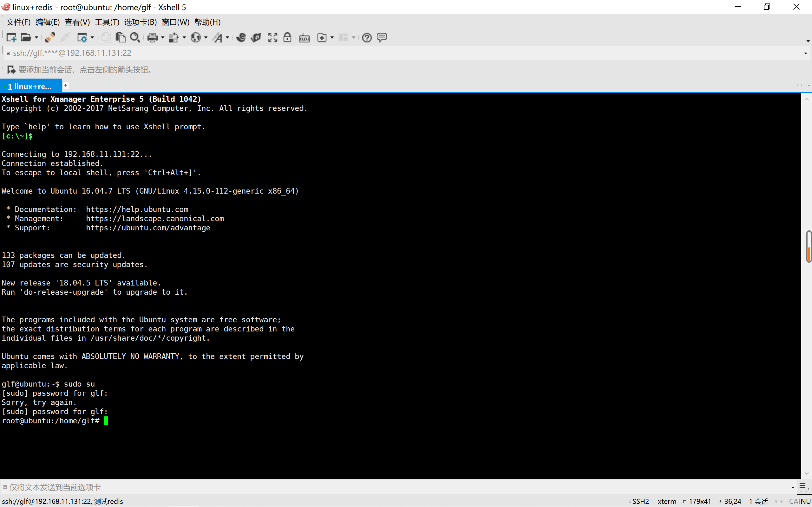Screen dimensions: 812x507
Task: Toggle the compose bar icon on the toolbar
Action: 382,38
